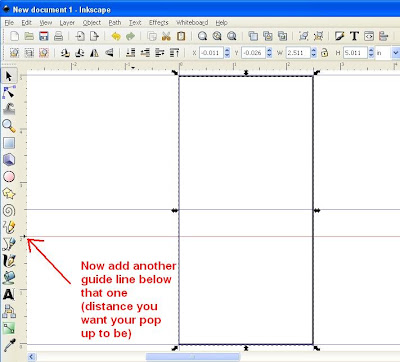Select the Text tool in toolbox
400x362 pixels.
9,294
